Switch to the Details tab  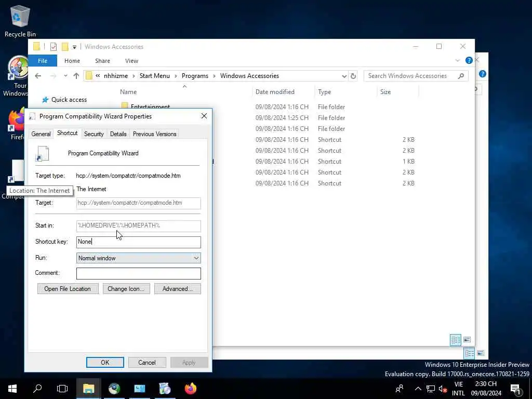coord(118,134)
